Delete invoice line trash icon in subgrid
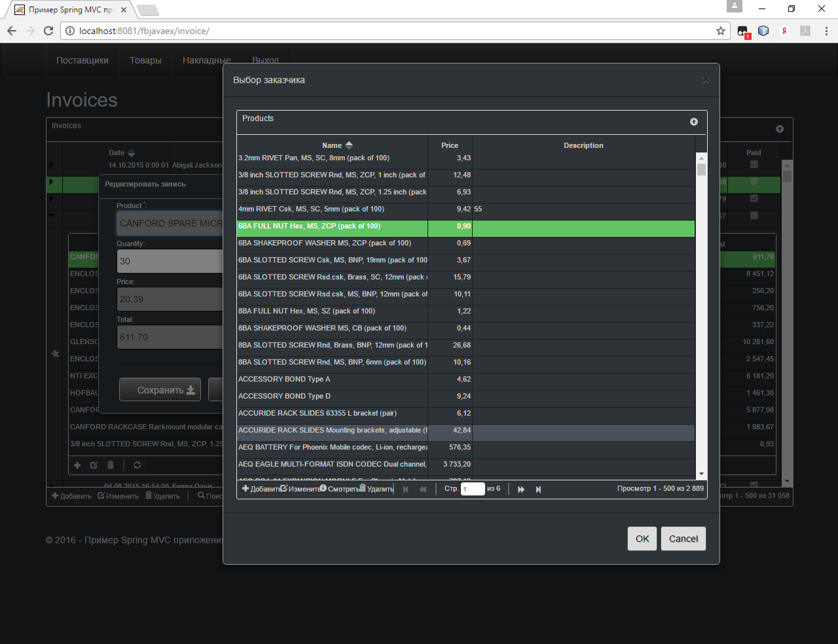Screen dimensions: 838x644 [111, 465]
